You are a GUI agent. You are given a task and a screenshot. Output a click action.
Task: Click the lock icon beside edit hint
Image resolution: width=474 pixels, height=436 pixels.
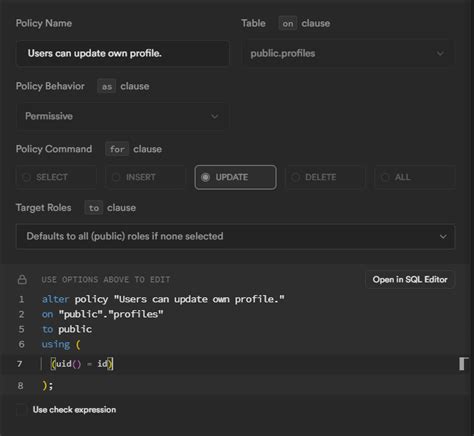click(22, 279)
